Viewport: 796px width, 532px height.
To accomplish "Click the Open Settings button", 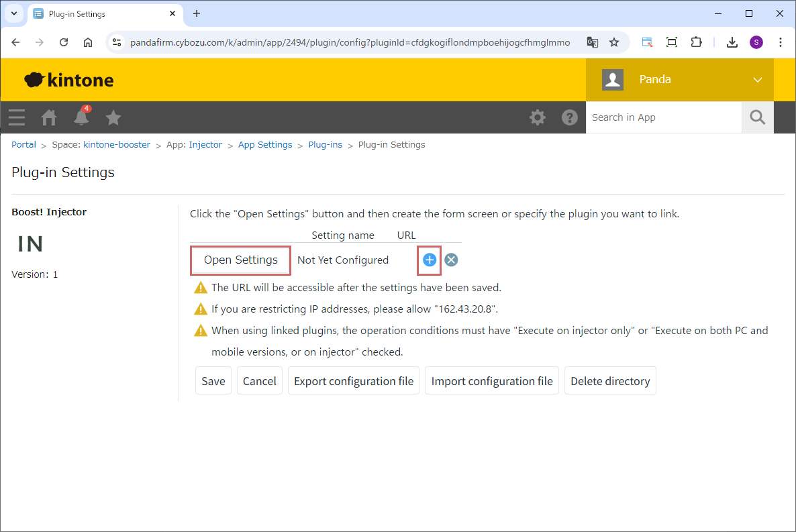I will pyautogui.click(x=241, y=260).
